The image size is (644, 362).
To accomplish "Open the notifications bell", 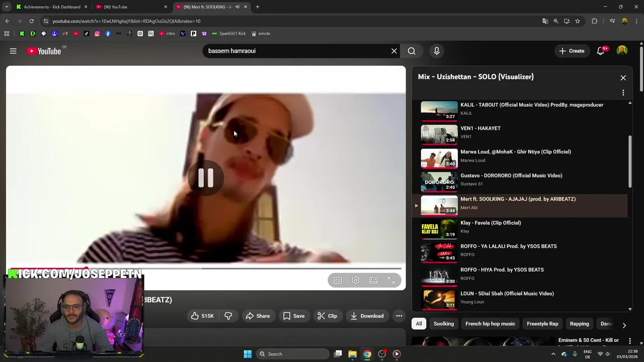I will 601,51.
